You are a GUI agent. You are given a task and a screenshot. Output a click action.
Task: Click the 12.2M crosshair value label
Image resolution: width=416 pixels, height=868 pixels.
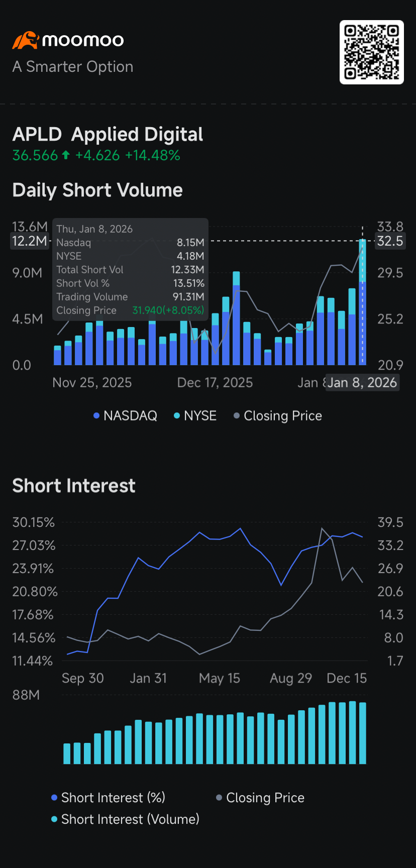click(30, 241)
